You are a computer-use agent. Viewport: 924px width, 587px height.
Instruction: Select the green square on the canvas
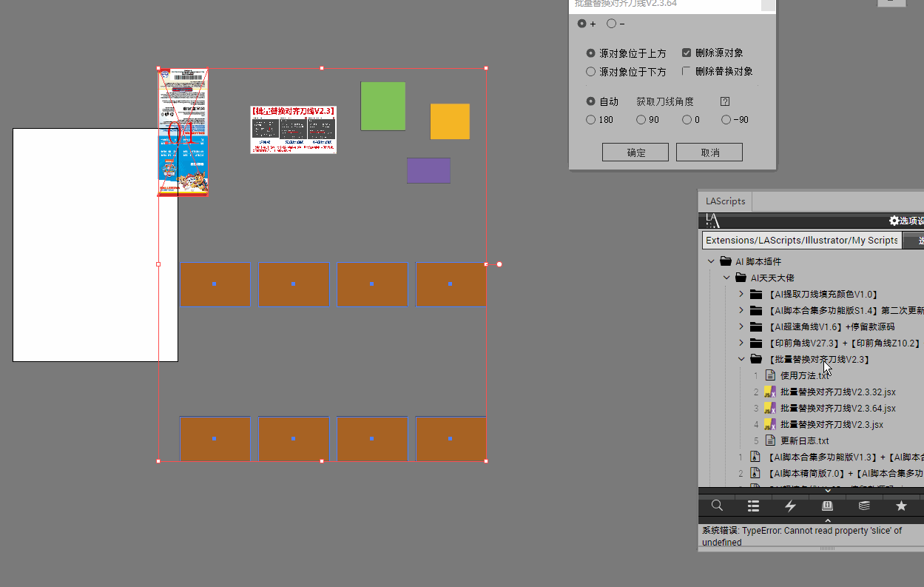382,106
